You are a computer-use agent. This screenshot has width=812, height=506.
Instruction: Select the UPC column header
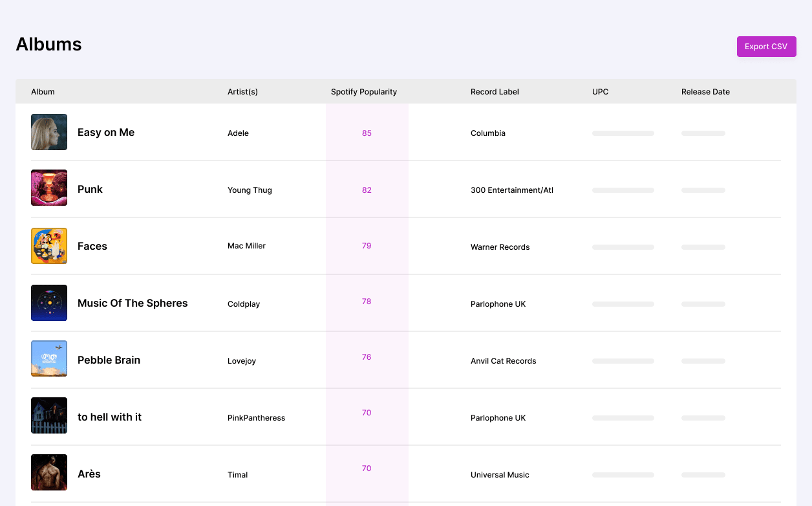coord(600,92)
